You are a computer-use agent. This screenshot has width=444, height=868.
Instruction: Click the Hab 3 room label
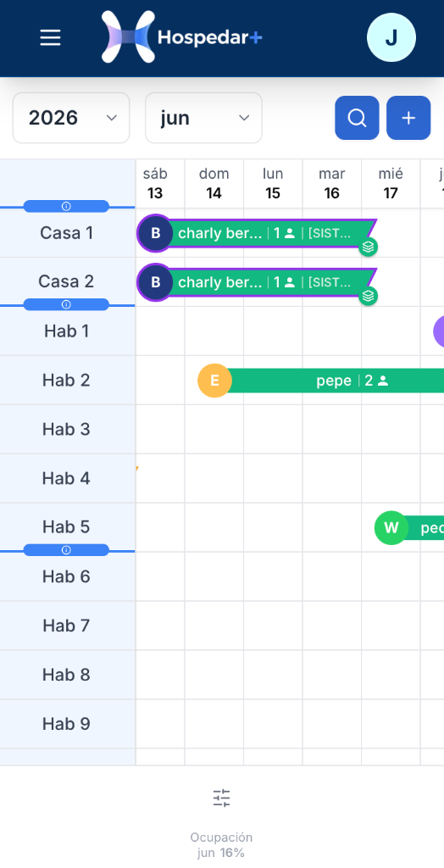66,430
